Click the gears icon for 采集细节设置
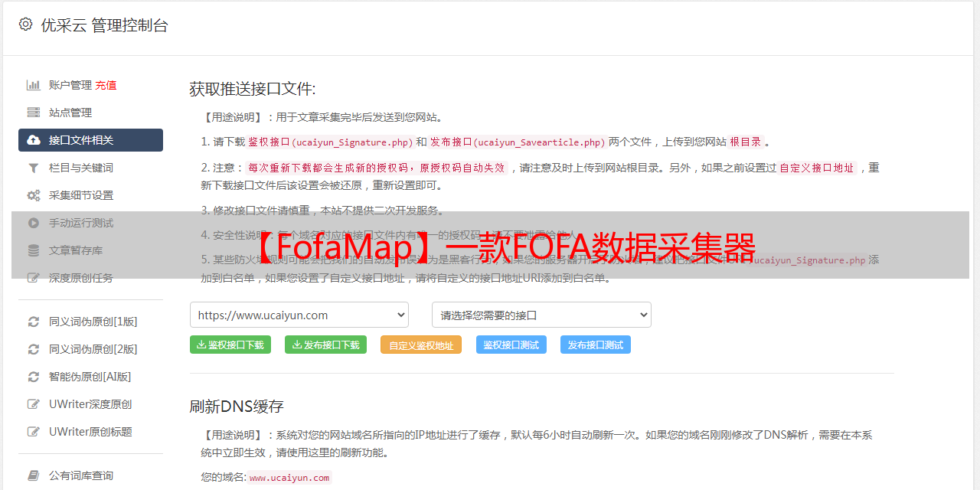This screenshot has width=980, height=490. tap(33, 195)
